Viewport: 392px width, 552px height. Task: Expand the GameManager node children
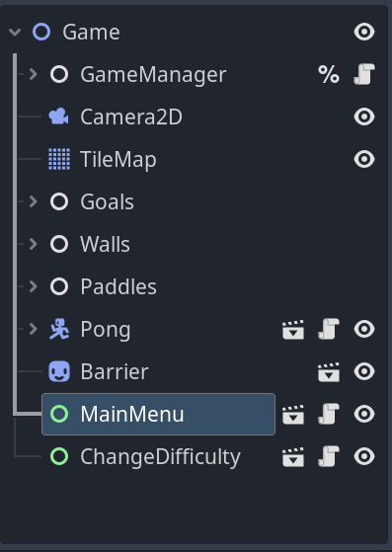click(x=34, y=74)
